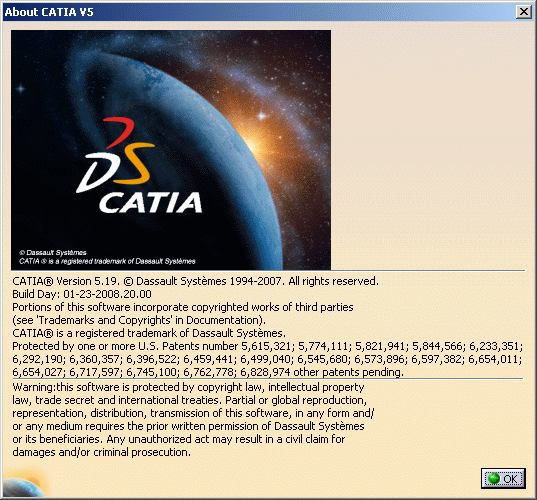This screenshot has height=500, width=537.
Task: Click the About CATIA V5 title bar
Action: click(259, 12)
